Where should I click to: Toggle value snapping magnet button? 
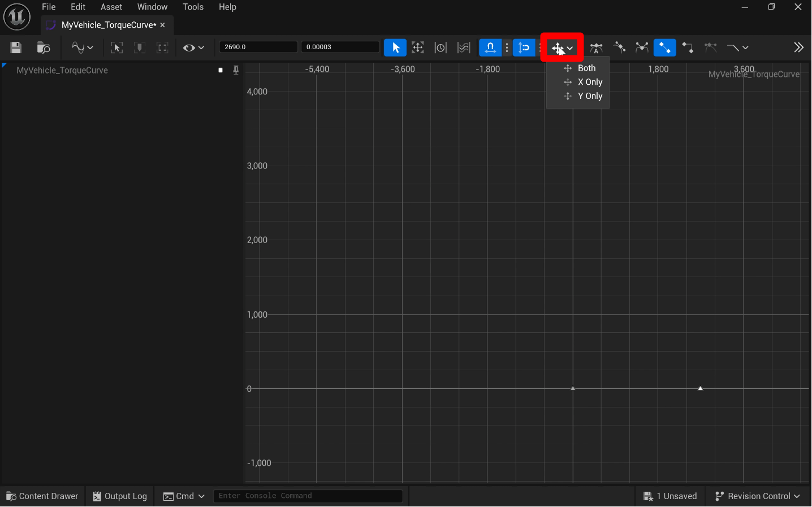point(524,47)
